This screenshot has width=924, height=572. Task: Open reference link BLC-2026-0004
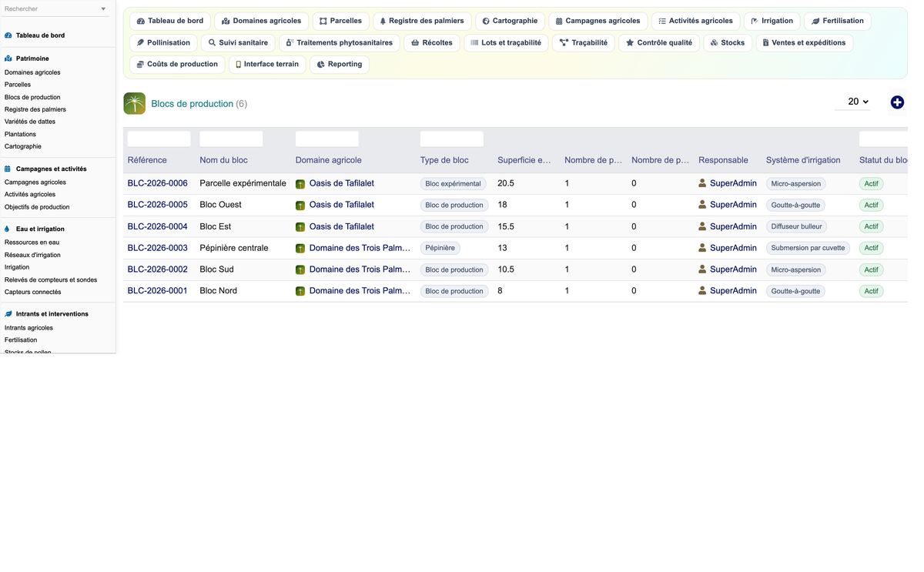pyautogui.click(x=158, y=226)
